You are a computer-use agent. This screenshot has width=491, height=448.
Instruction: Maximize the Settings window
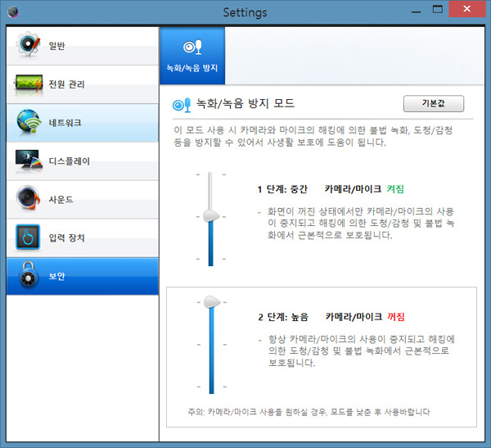[438, 9]
